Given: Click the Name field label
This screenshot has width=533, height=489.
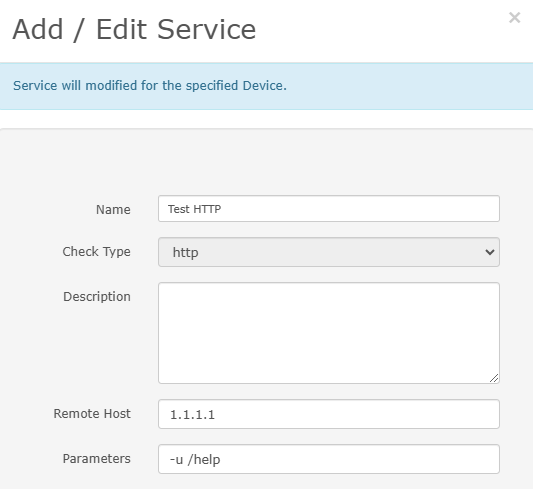Looking at the screenshot, I should (113, 209).
